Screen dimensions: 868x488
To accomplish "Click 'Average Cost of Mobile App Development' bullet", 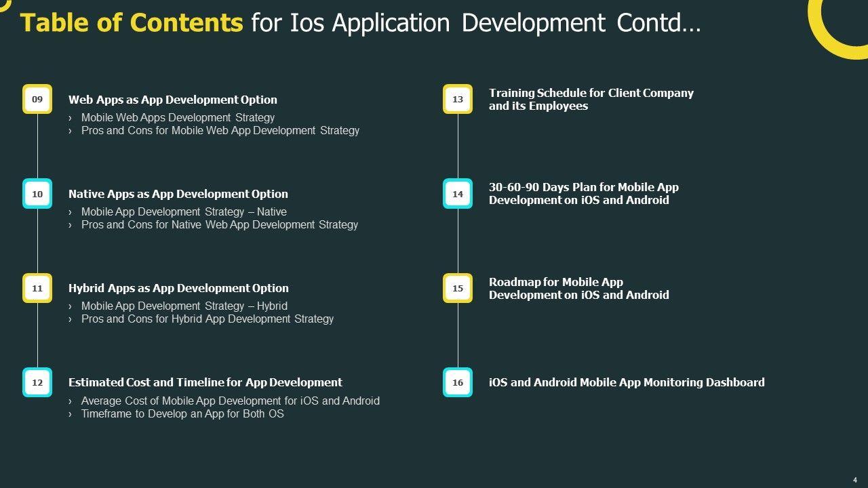I will pyautogui.click(x=231, y=401).
